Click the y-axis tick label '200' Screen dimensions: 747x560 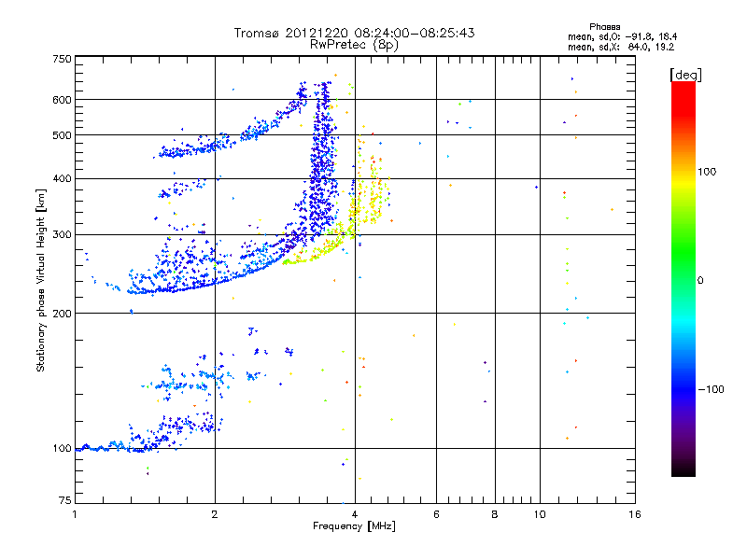tap(62, 314)
